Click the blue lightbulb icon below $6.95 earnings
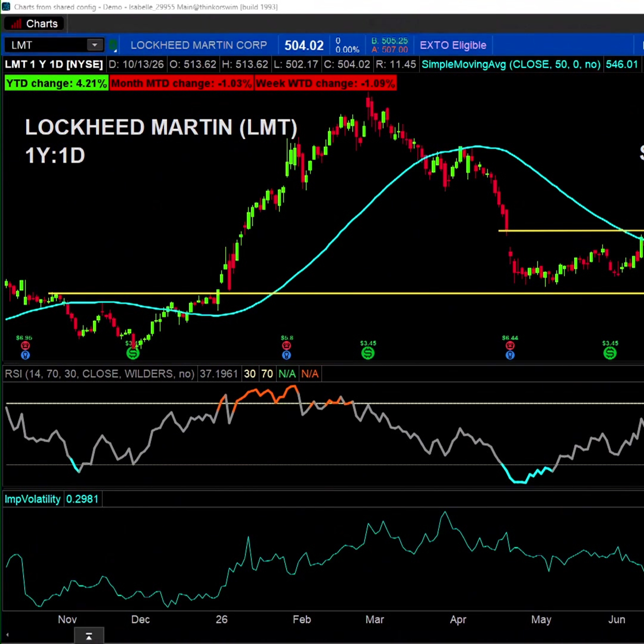This screenshot has width=644, height=644. pos(25,355)
